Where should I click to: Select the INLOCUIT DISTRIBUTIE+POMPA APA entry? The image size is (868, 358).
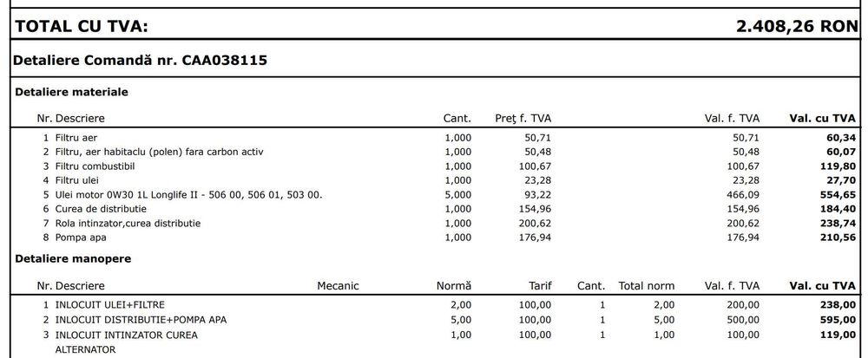[141, 320]
